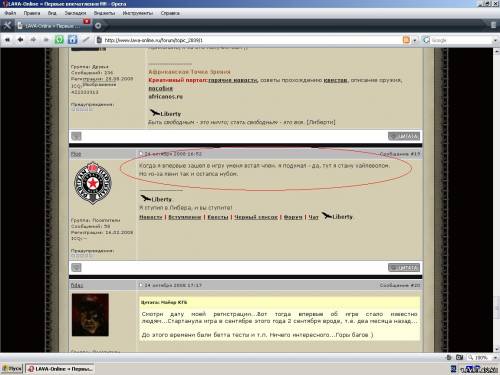Expand the address bar dropdown arrow
500x375 pixels.
coord(415,40)
